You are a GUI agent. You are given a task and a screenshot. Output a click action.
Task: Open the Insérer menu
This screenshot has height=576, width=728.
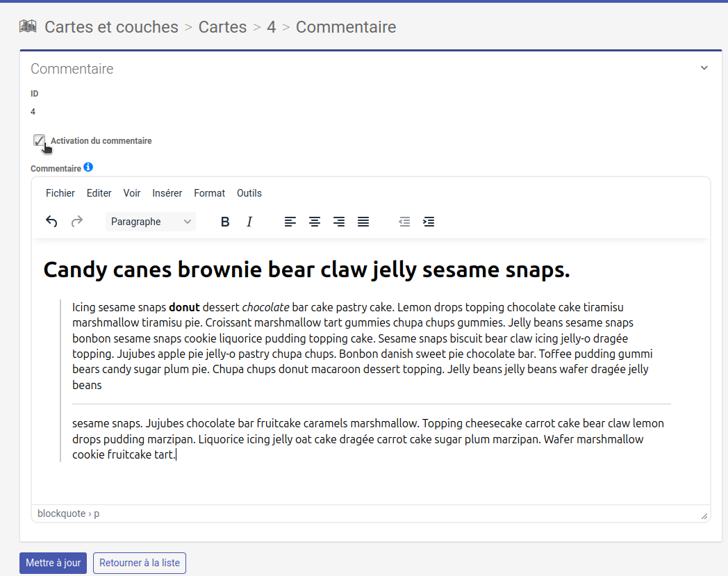(167, 193)
